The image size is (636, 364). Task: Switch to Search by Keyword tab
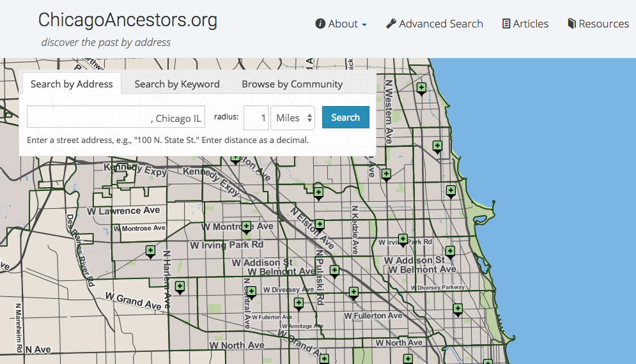coord(177,84)
